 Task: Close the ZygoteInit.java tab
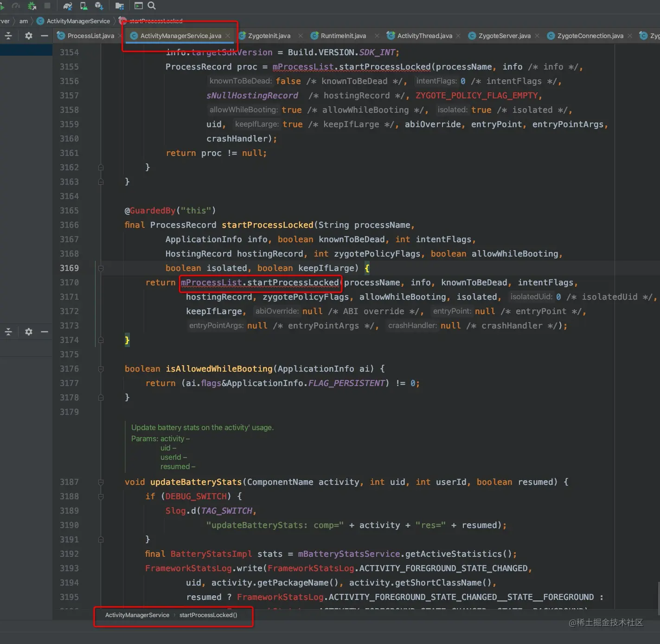(301, 36)
